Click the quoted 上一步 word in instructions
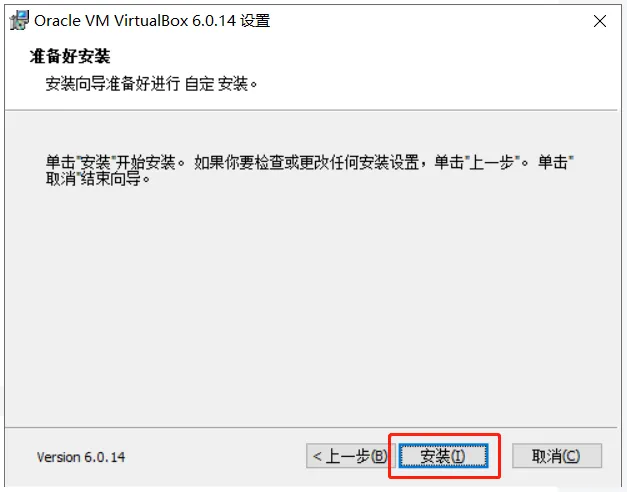The image size is (627, 492). tap(491, 162)
